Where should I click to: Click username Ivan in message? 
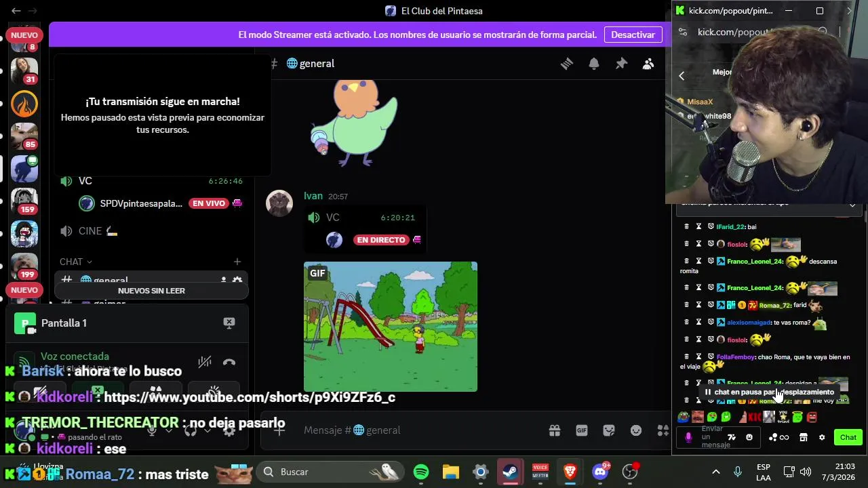pos(313,196)
